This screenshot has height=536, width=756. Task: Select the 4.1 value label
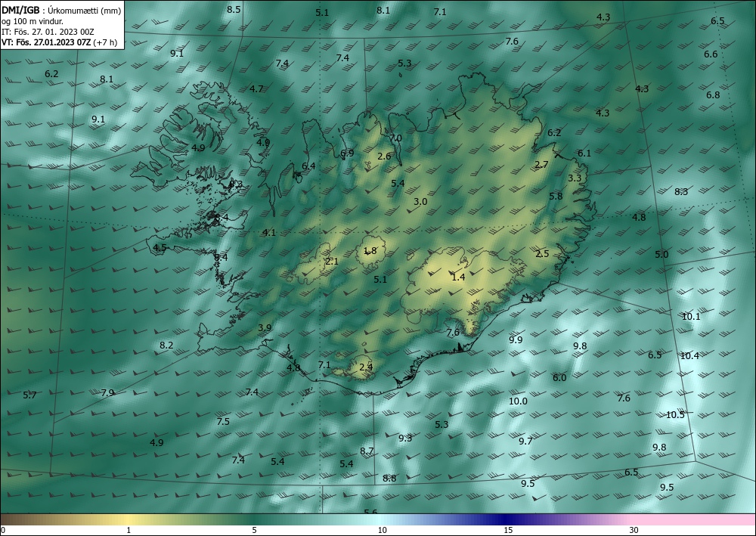tap(269, 232)
